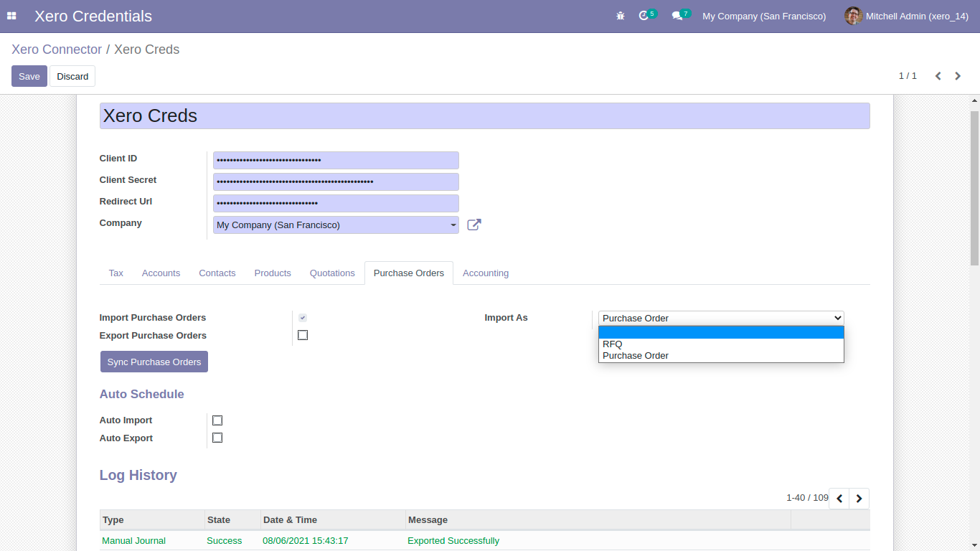This screenshot has height=551, width=980.
Task: Click the Exported Successfully message cell
Action: pyautogui.click(x=453, y=541)
